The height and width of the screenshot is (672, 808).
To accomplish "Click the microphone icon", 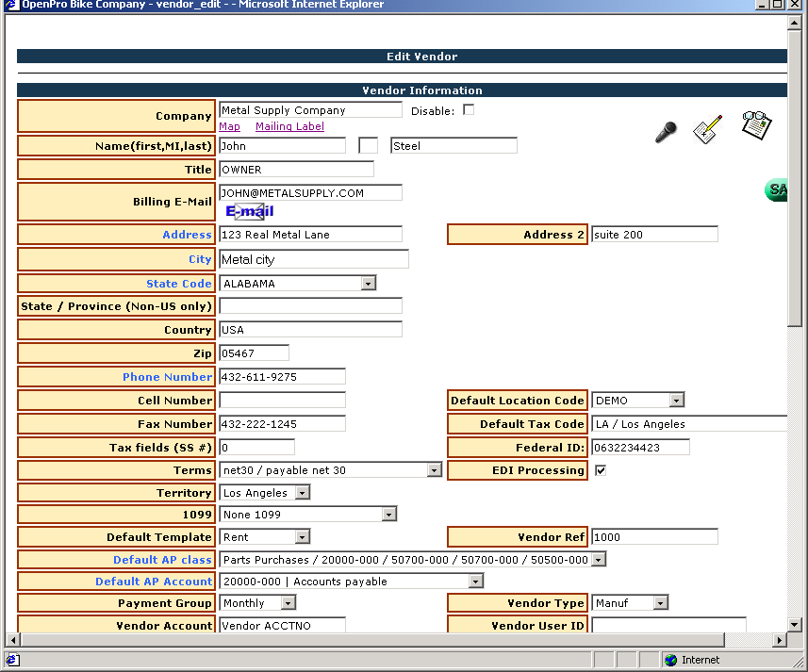I will (x=666, y=132).
